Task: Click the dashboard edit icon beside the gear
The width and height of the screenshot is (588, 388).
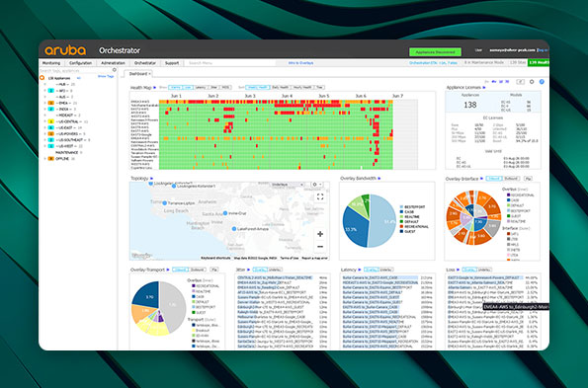Action: [520, 81]
